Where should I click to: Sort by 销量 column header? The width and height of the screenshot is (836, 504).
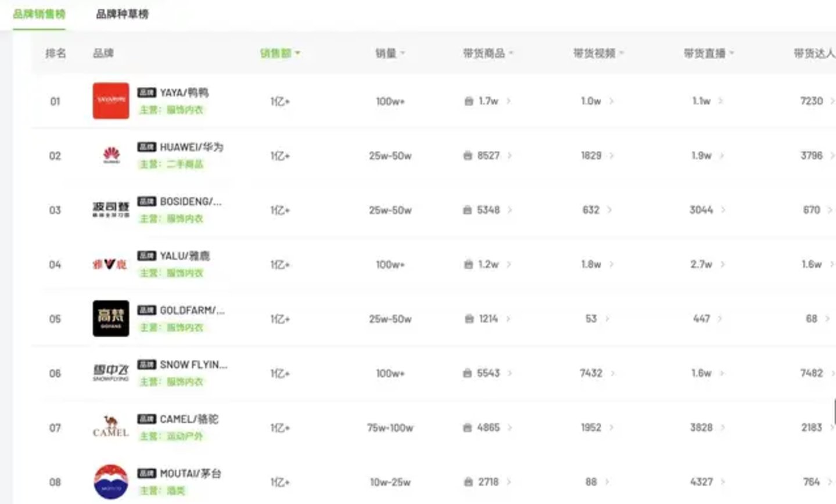point(390,53)
